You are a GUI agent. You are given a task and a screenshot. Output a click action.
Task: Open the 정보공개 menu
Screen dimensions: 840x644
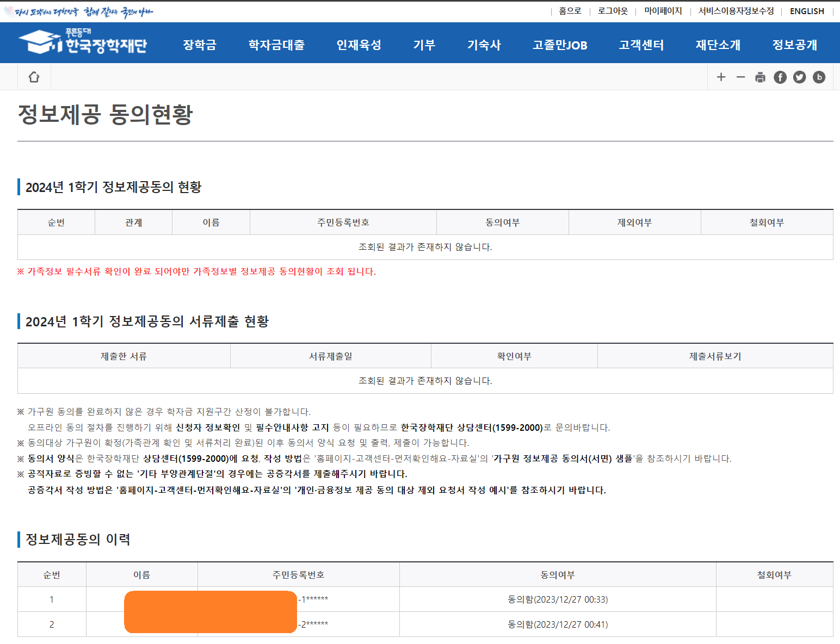pos(795,45)
